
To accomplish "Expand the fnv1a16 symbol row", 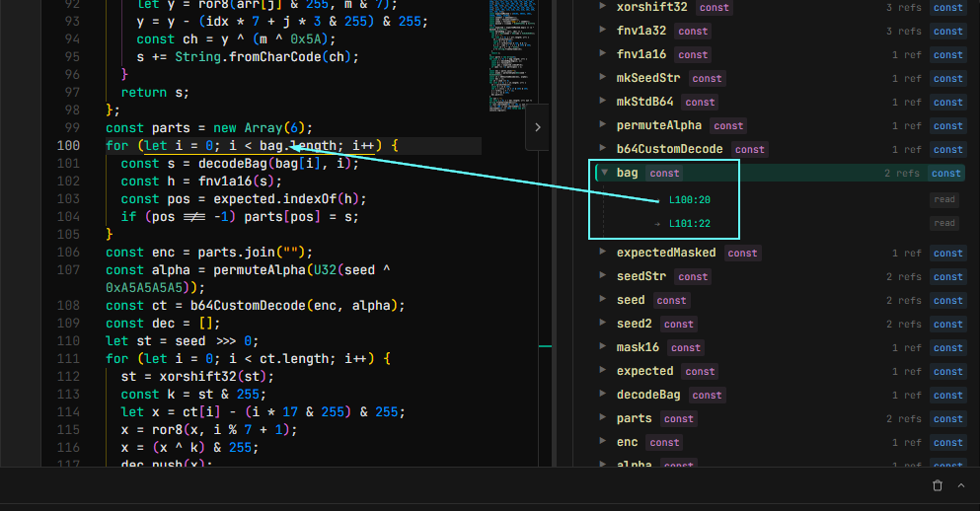I will (x=602, y=53).
